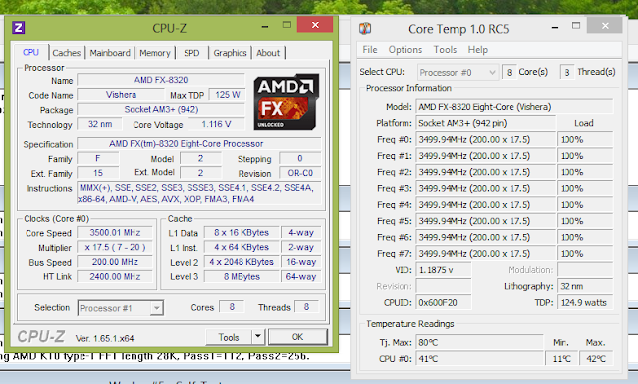
Task: Click the Max. 42°C temperature value
Action: point(596,359)
